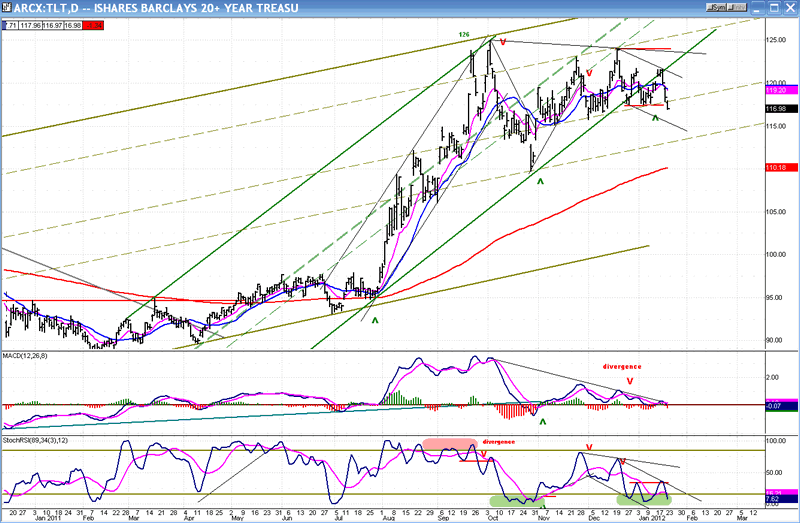This screenshot has width=800, height=523.
Task: Minimize the TLT chart window
Action: [758, 8]
